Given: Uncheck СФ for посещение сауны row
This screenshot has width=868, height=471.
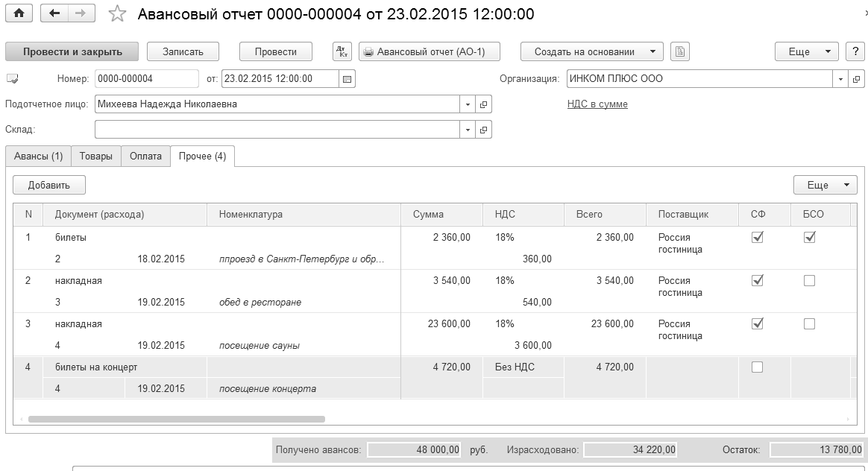Looking at the screenshot, I should tap(758, 323).
